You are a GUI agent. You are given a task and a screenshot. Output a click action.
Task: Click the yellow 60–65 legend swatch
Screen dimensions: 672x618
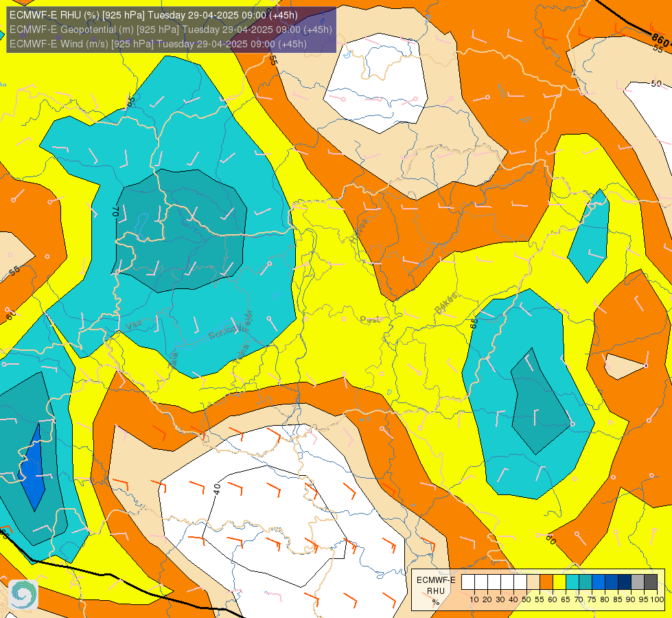point(559,582)
